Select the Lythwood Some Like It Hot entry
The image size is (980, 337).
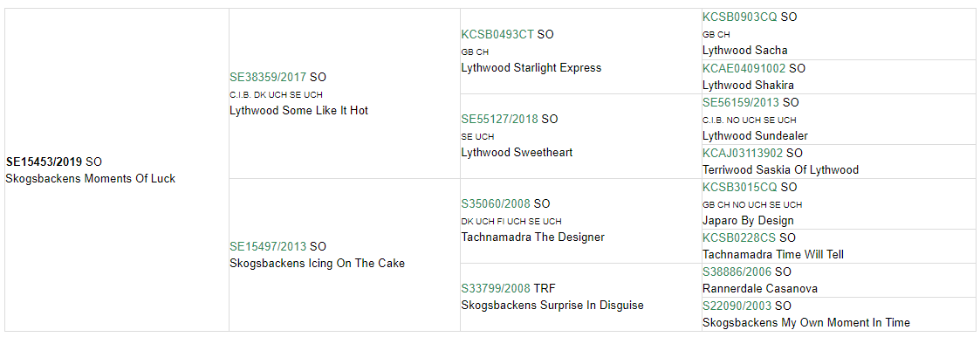point(298,111)
